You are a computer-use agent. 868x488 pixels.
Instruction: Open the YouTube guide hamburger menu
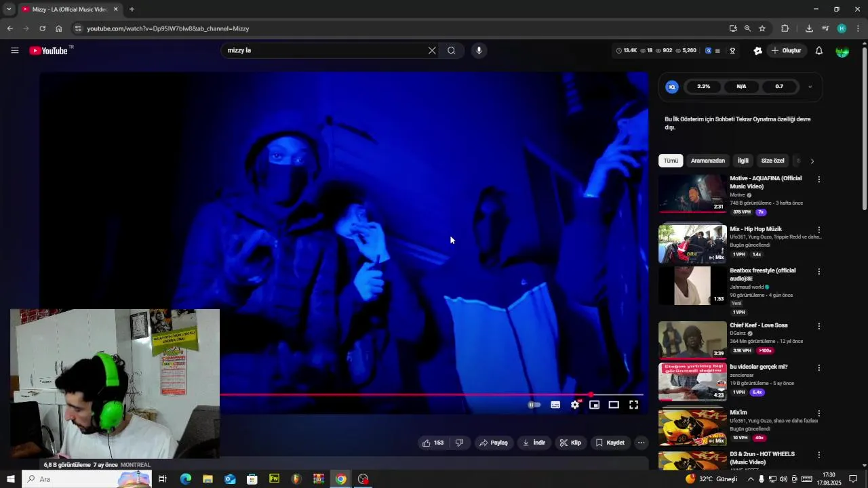[x=14, y=51]
